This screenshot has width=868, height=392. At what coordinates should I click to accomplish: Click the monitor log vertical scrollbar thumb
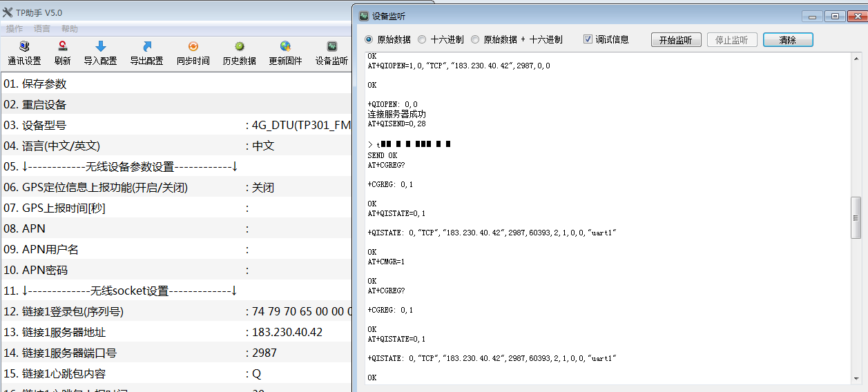click(x=856, y=217)
